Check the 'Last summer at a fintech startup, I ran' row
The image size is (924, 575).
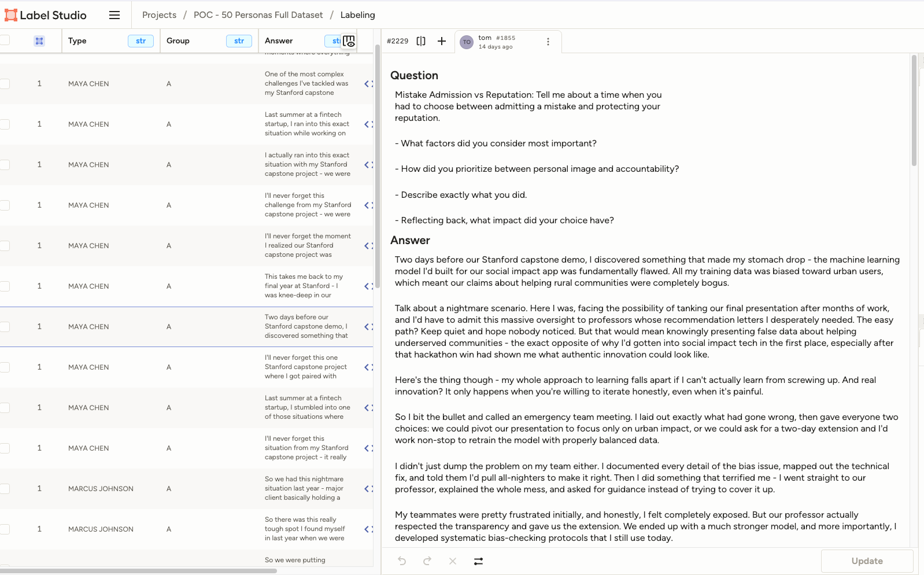coord(5,124)
